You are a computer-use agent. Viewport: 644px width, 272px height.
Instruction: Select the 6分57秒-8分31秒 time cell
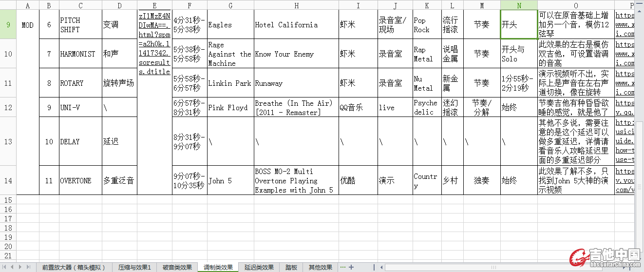tap(189, 107)
